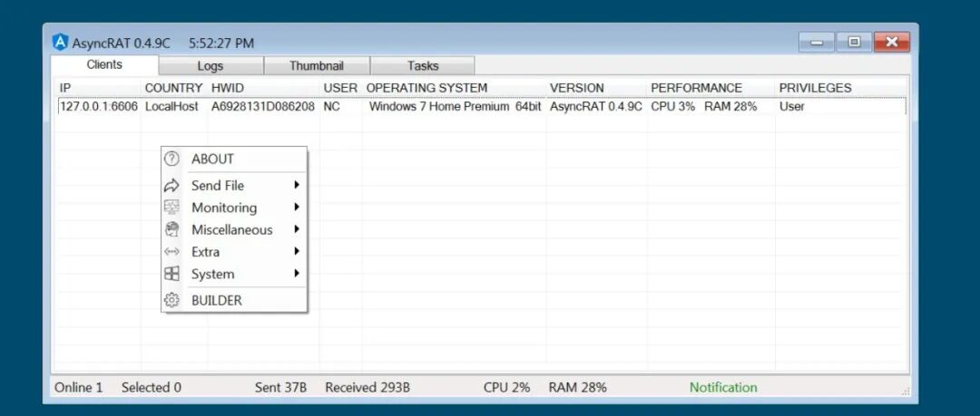Switch to the Tasks tab
The width and height of the screenshot is (980, 416).
coord(423,65)
